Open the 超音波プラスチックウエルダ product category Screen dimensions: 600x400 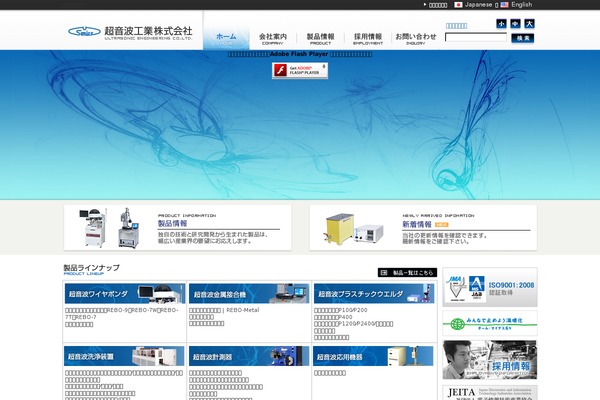[x=374, y=294]
